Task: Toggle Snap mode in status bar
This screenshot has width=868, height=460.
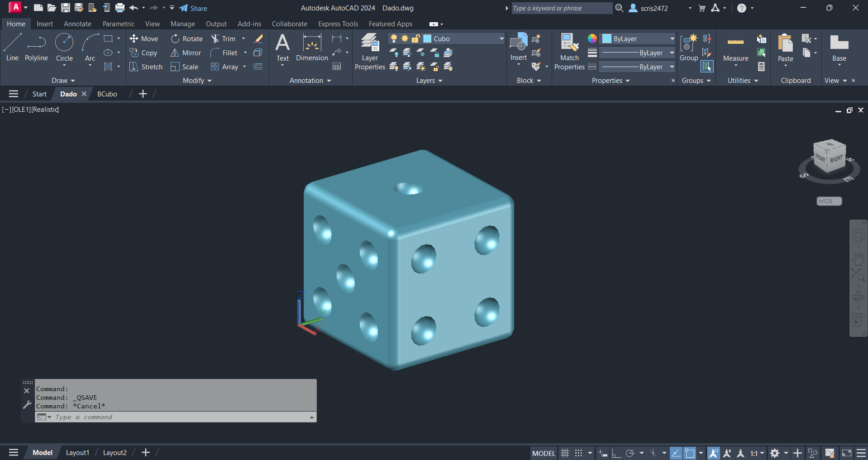Action: click(x=578, y=453)
